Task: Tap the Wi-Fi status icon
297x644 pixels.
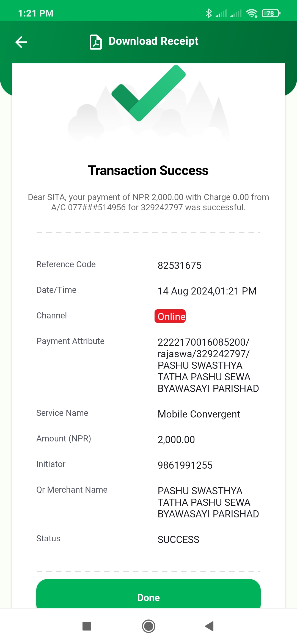Action: click(x=252, y=13)
